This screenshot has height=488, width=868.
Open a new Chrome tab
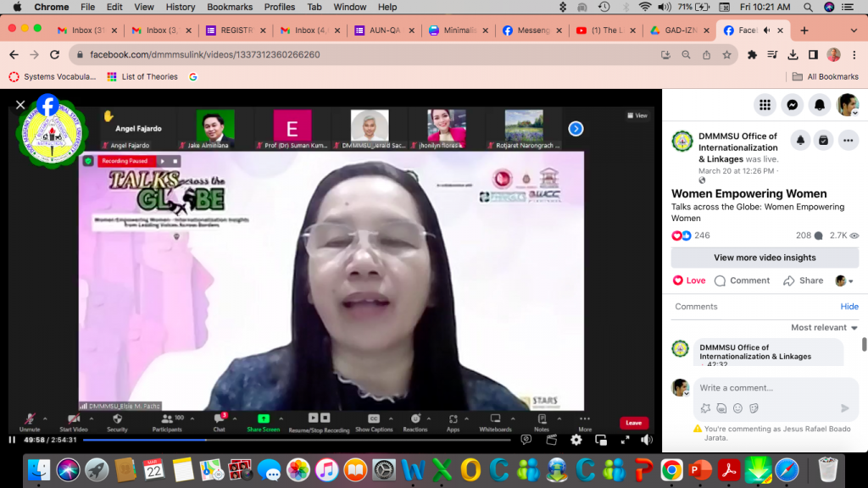[x=804, y=30]
